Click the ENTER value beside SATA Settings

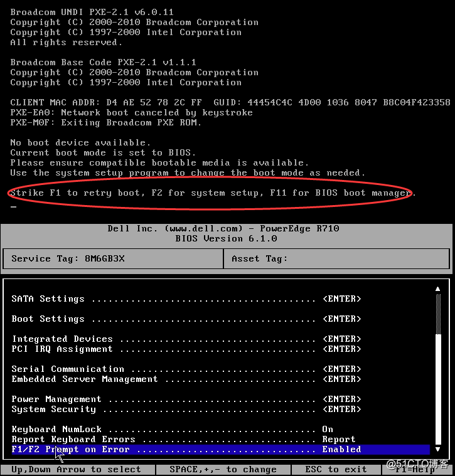[341, 299]
